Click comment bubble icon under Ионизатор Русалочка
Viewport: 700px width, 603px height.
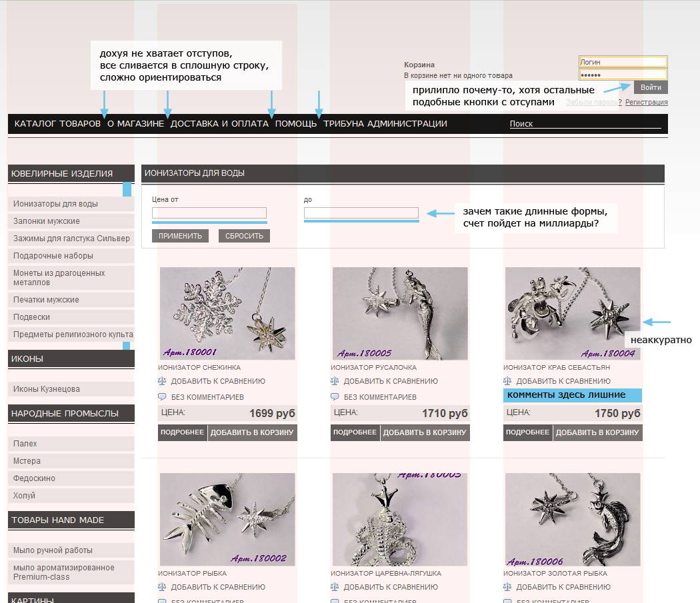click(x=335, y=397)
